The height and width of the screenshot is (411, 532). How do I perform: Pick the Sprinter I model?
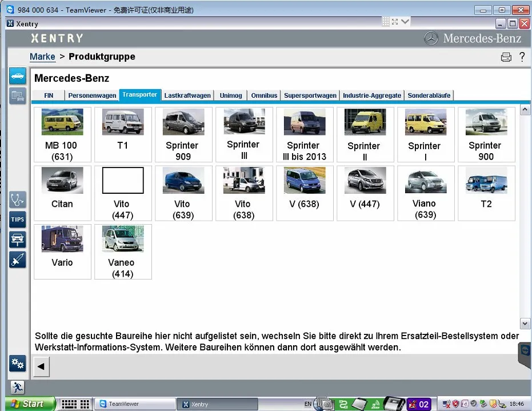[x=426, y=135]
